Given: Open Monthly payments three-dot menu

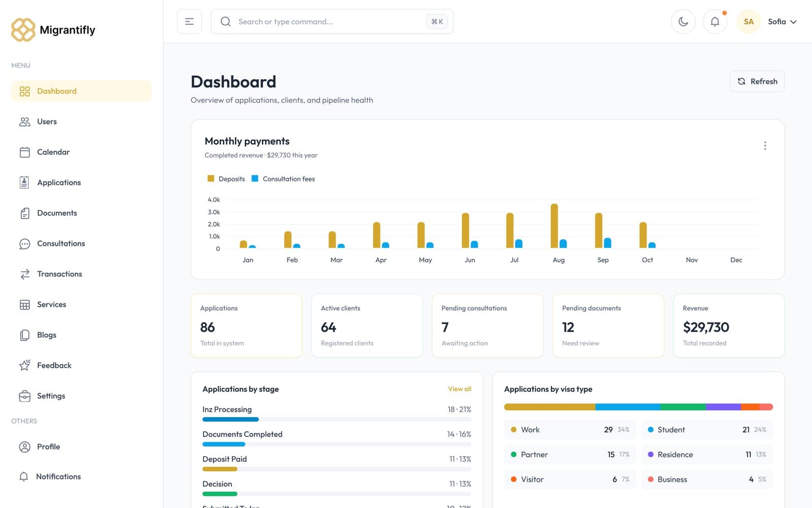Looking at the screenshot, I should click(765, 146).
